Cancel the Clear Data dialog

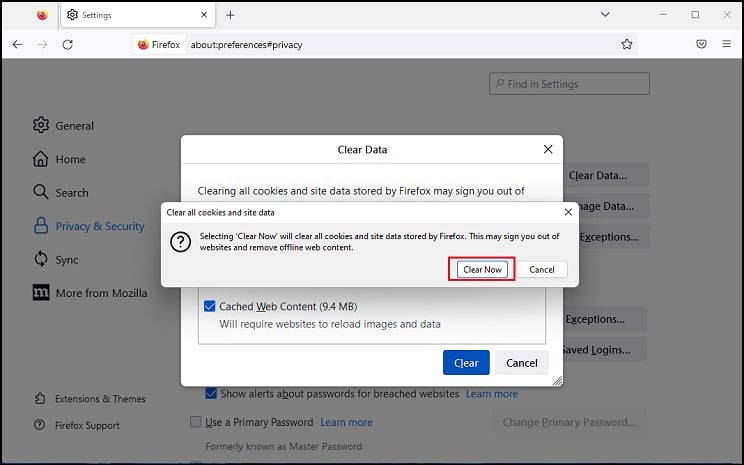tap(521, 363)
